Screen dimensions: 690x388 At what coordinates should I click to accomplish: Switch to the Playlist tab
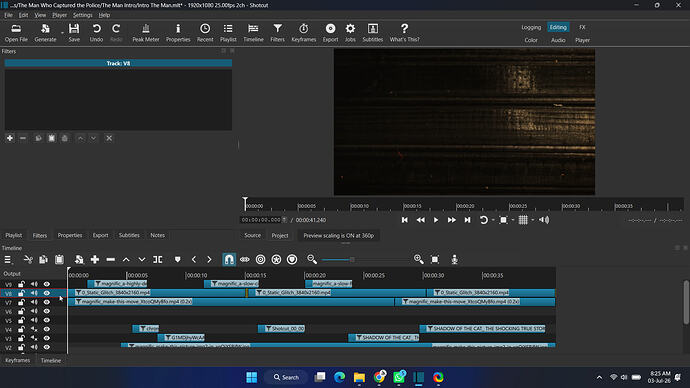tap(14, 235)
